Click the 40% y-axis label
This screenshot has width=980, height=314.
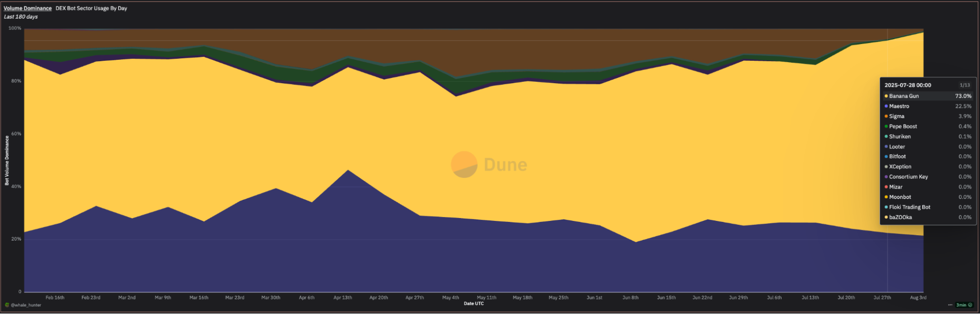(x=16, y=187)
